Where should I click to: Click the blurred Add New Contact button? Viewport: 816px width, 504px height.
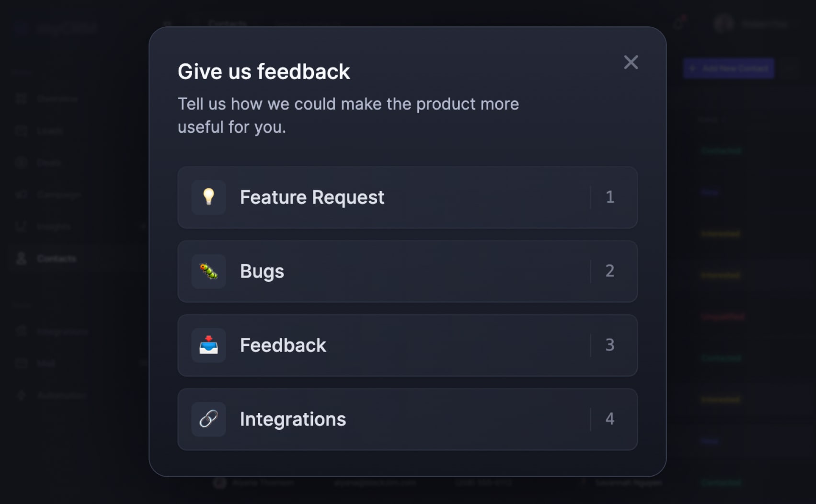coord(728,69)
